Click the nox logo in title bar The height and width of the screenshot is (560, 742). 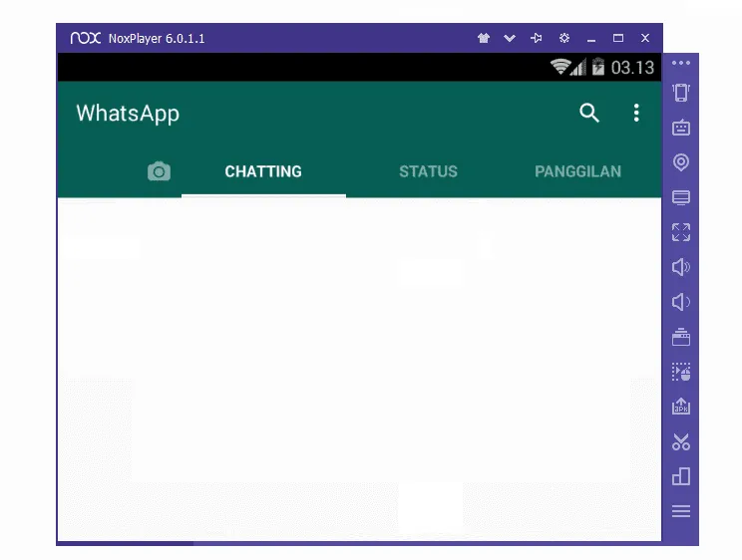pos(86,38)
